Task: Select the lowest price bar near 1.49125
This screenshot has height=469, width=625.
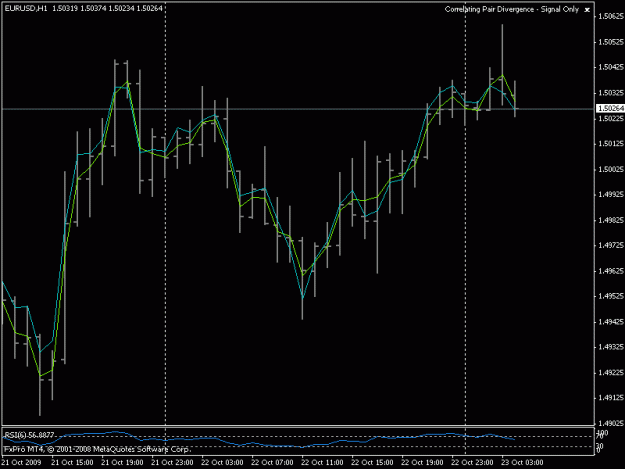Action: [40, 375]
